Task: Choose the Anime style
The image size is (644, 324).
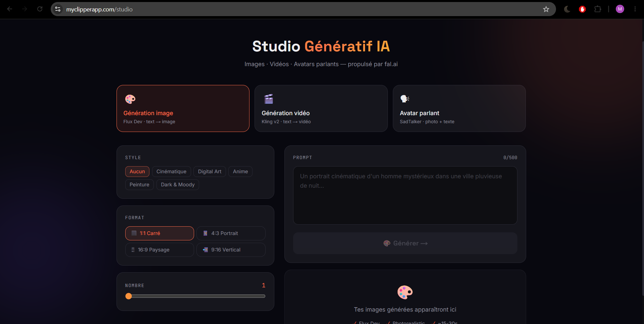Action: 240,172
